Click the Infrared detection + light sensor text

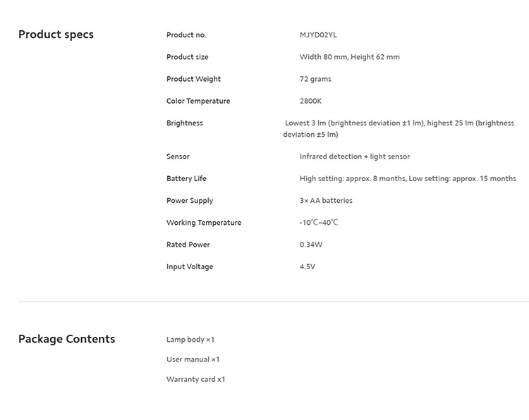pos(354,156)
